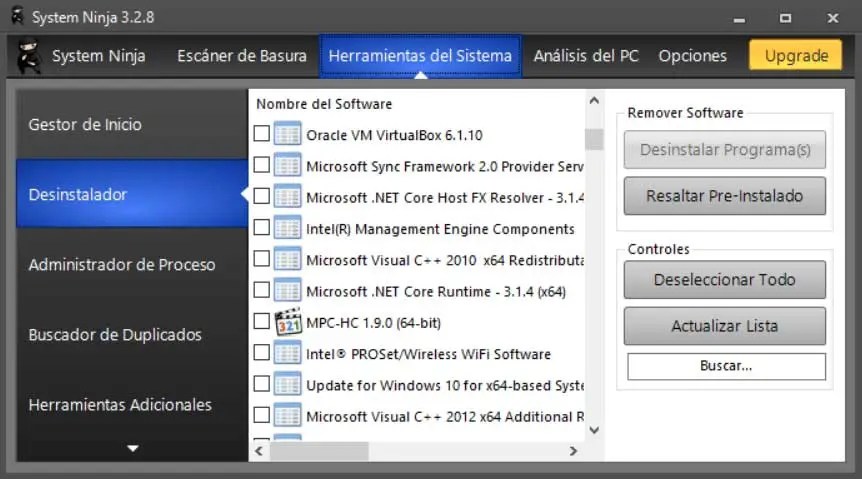Select the Microsoft .NET Core Runtime checkbox
Image resolution: width=862 pixels, height=479 pixels.
click(262, 291)
